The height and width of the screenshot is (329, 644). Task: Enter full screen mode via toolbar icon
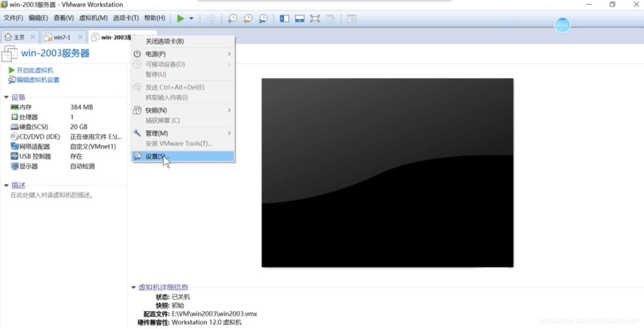tap(315, 19)
